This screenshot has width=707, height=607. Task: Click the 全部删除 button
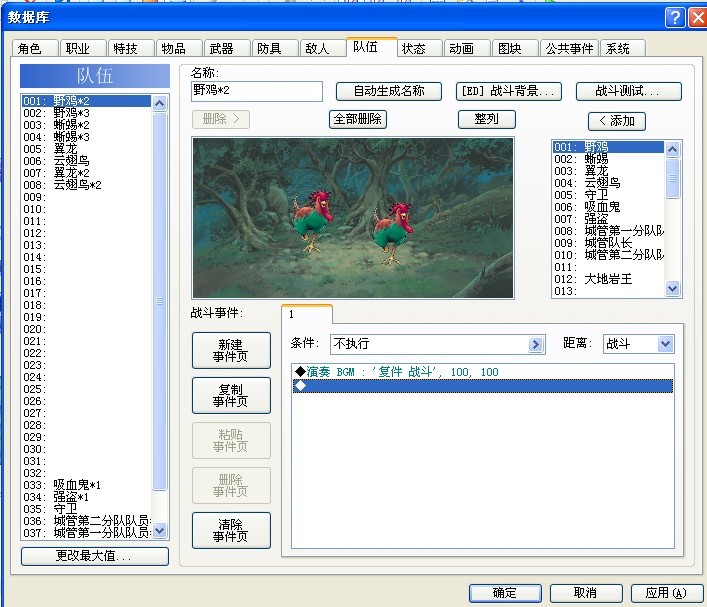click(358, 120)
